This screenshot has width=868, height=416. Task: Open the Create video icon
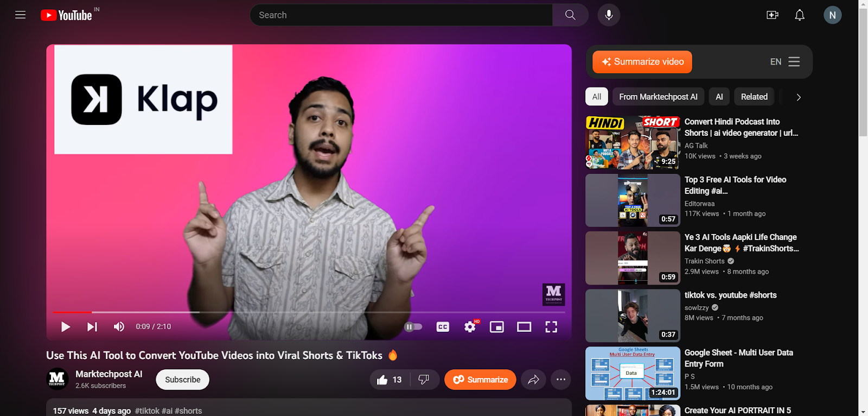pyautogui.click(x=773, y=15)
